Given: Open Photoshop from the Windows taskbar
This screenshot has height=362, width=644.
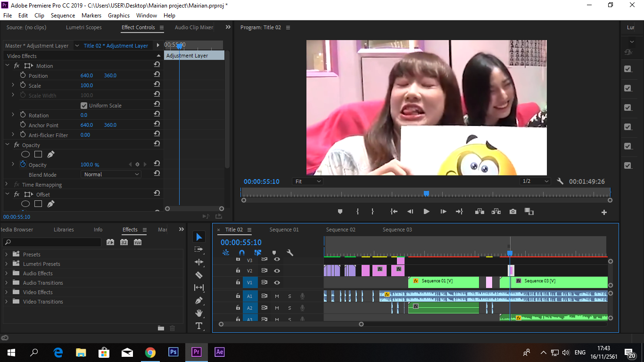Looking at the screenshot, I should click(173, 352).
